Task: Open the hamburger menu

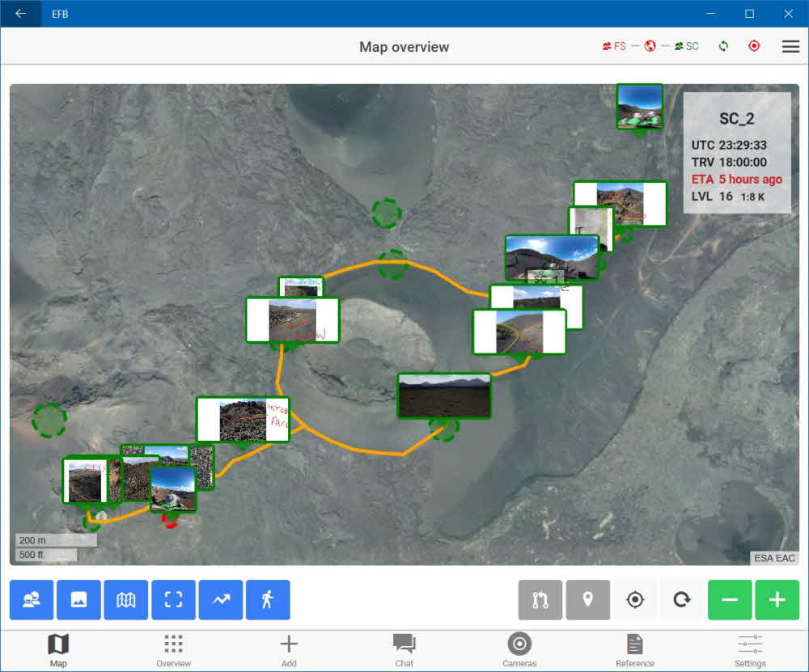Action: click(x=790, y=47)
